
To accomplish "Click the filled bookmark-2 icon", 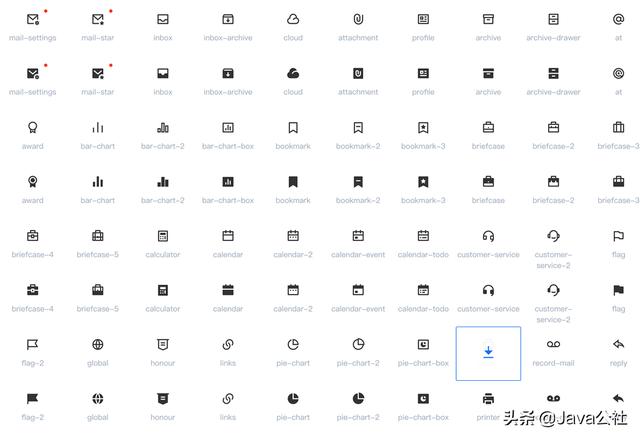I will click(x=358, y=182).
